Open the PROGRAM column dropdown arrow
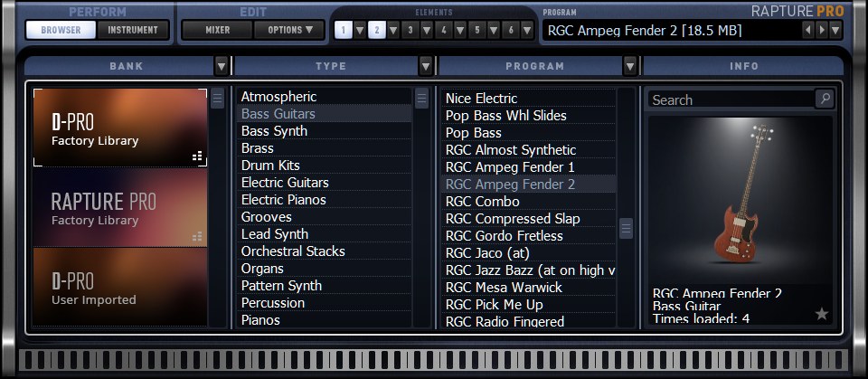Image resolution: width=868 pixels, height=379 pixels. (630, 66)
